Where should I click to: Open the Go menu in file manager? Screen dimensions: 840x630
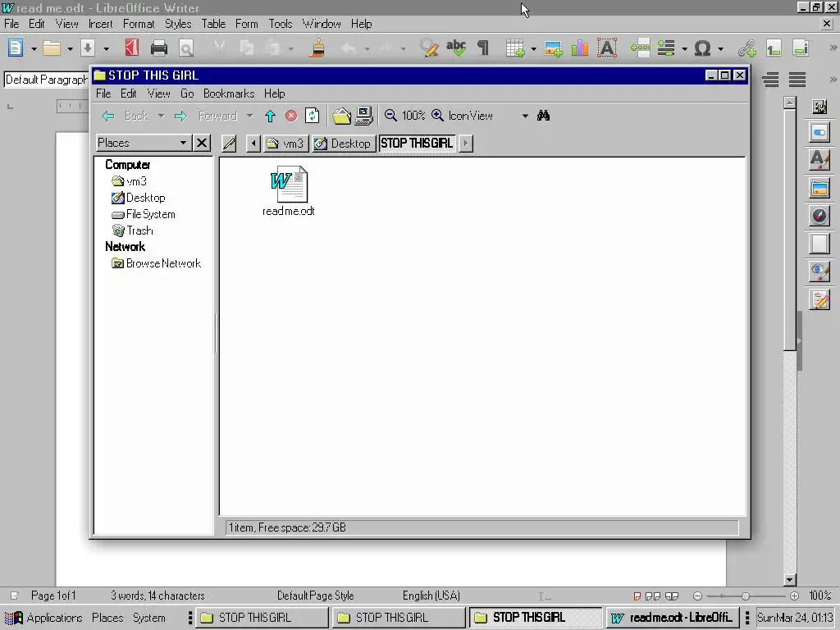tap(187, 94)
